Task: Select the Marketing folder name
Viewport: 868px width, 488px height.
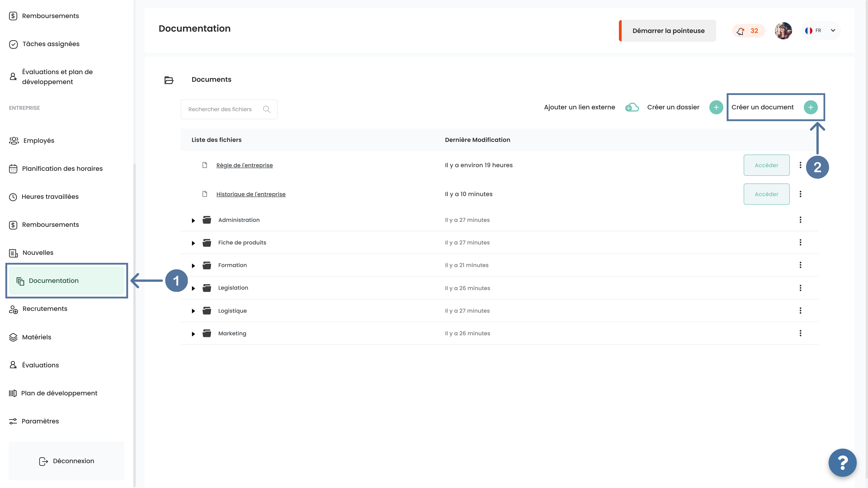Action: pyautogui.click(x=232, y=333)
